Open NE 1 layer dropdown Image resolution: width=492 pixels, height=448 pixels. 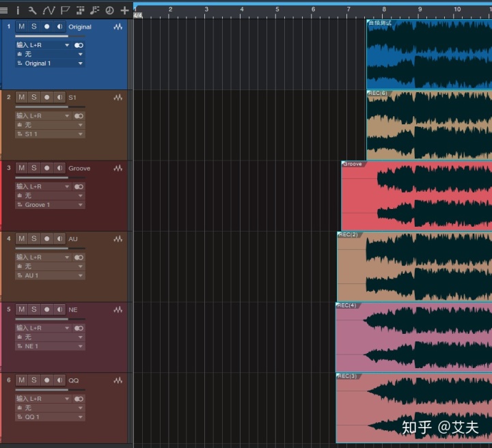click(x=50, y=346)
